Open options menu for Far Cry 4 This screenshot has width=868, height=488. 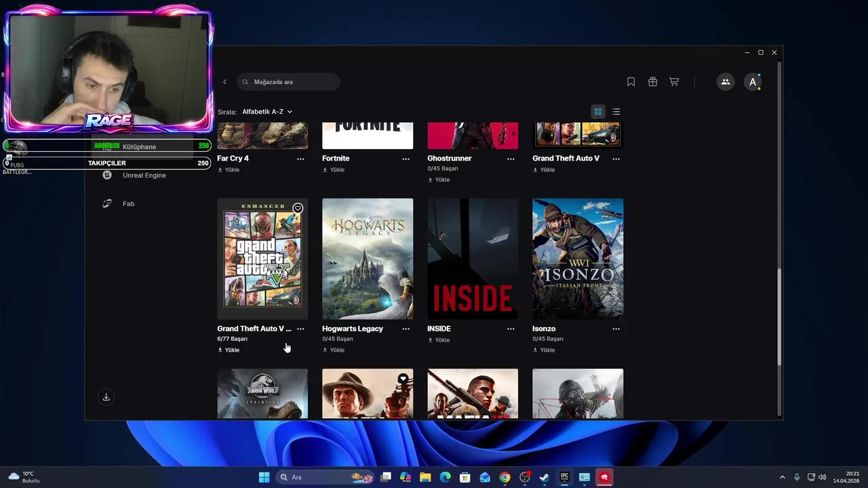tap(300, 159)
